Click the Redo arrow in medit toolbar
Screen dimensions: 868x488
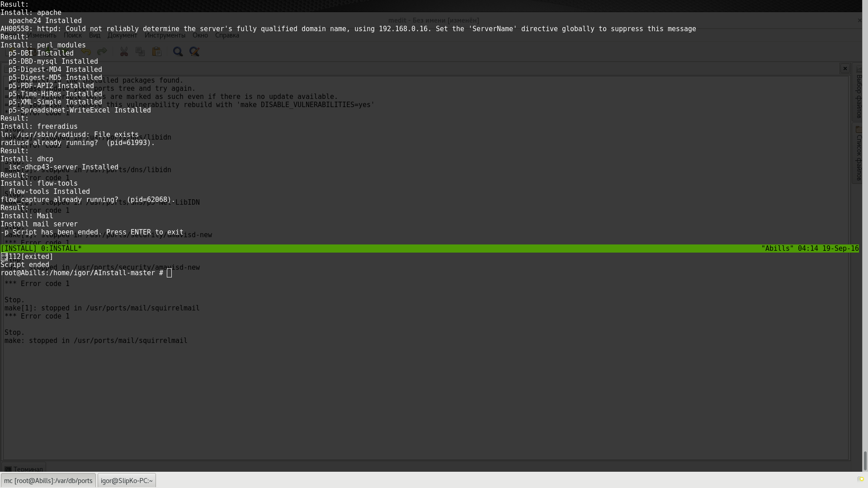102,52
